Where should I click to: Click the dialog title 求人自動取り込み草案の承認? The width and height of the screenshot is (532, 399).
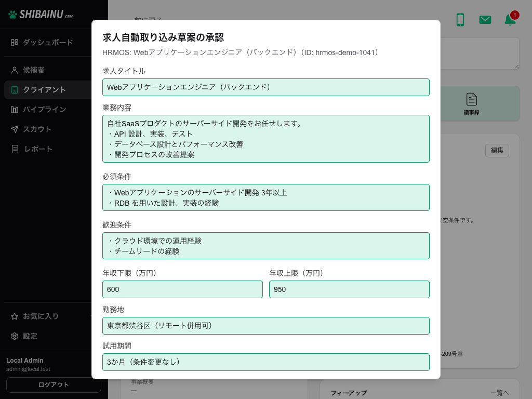click(163, 37)
